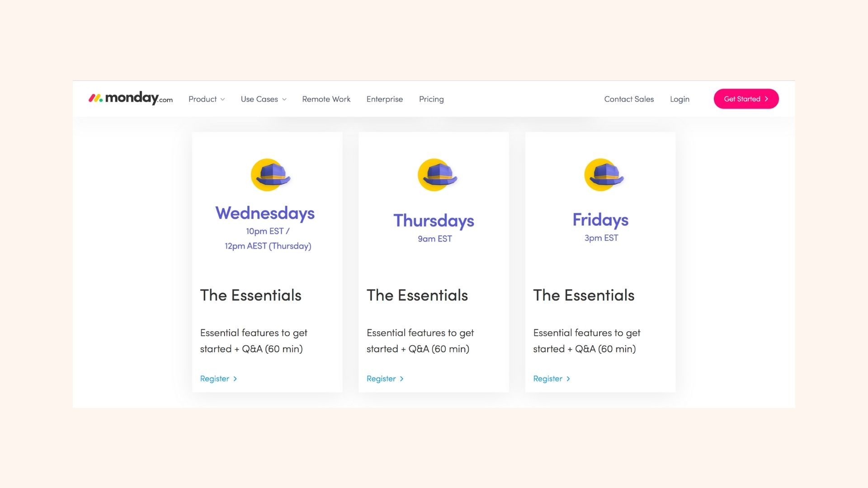868x488 pixels.
Task: Click the arrow beside Thursdays Register
Action: pos(401,379)
